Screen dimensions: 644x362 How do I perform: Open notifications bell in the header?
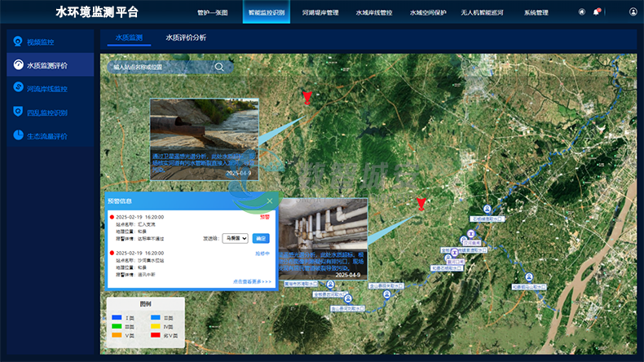pos(597,12)
